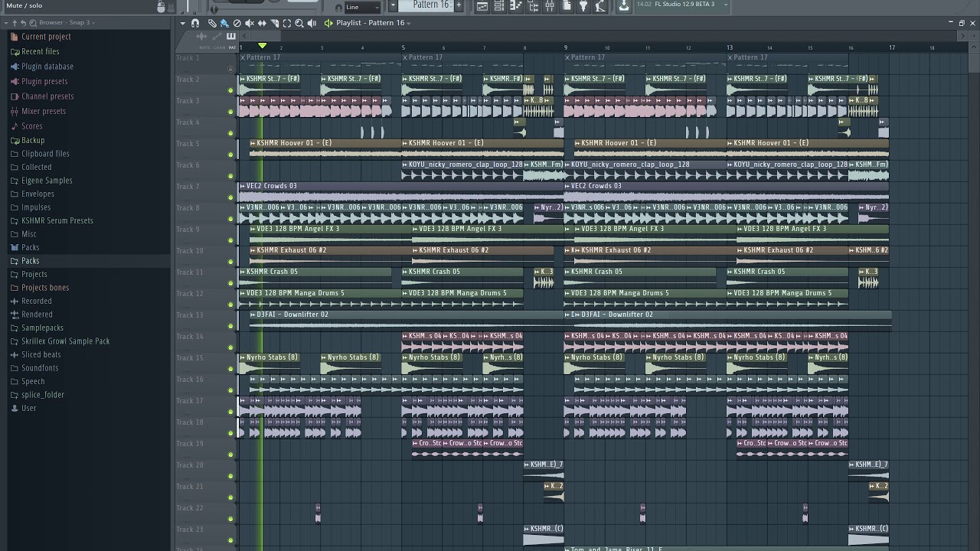The height and width of the screenshot is (551, 980).
Task: Click bar 9 on the timeline ruler
Action: click(x=566, y=47)
